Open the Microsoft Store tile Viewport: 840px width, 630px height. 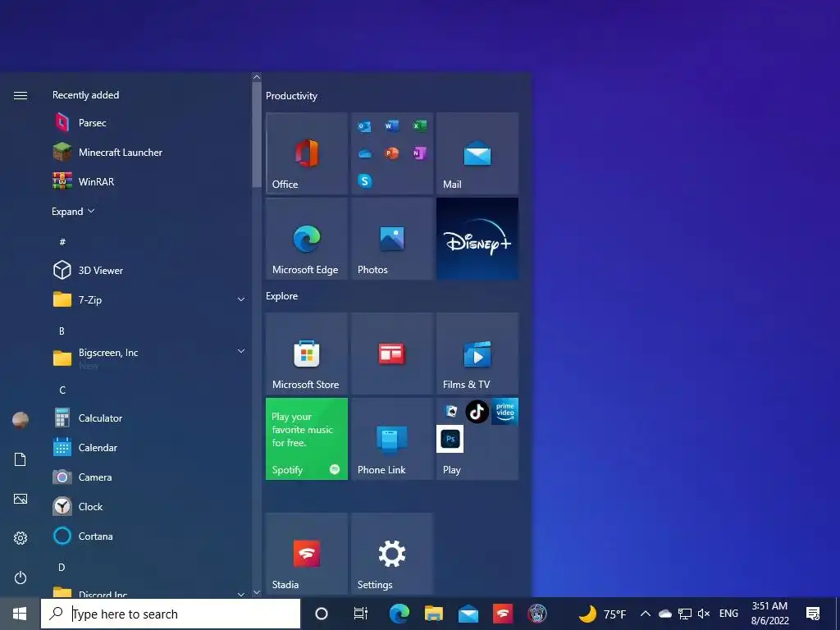(307, 354)
